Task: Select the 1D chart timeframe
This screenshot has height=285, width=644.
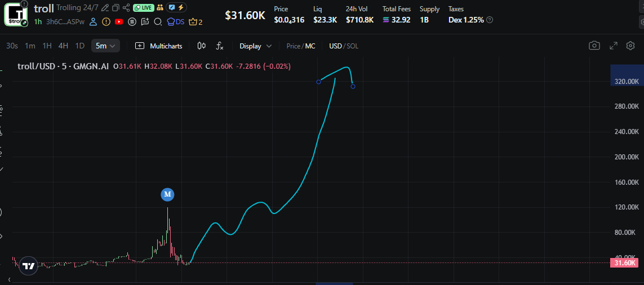Action: pyautogui.click(x=79, y=46)
